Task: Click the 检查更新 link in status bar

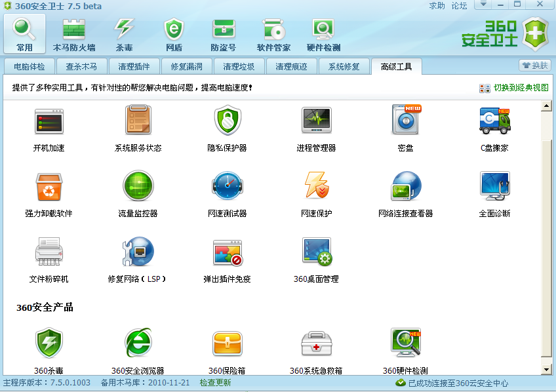Action: tap(215, 383)
